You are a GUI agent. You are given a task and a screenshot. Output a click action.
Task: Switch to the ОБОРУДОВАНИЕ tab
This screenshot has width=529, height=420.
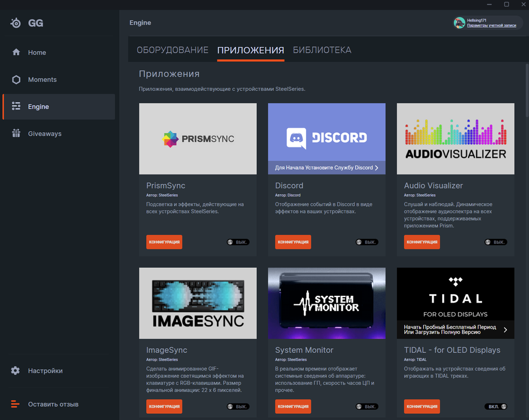[172, 50]
